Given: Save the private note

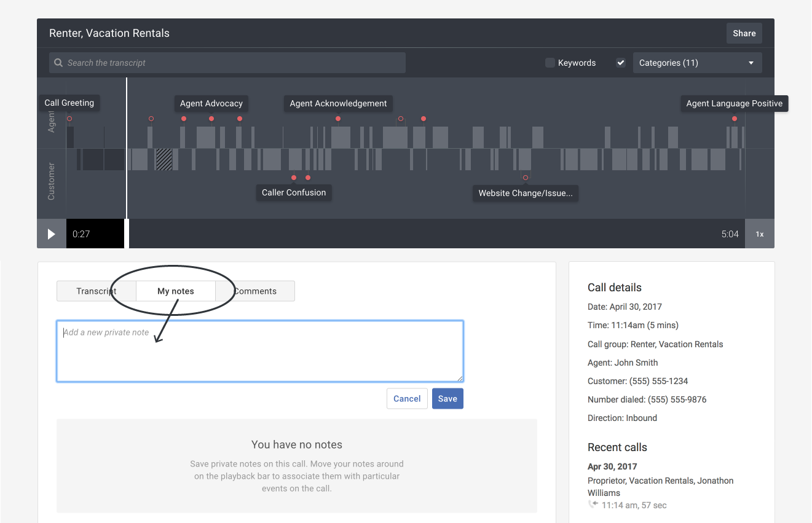Looking at the screenshot, I should pyautogui.click(x=447, y=399).
